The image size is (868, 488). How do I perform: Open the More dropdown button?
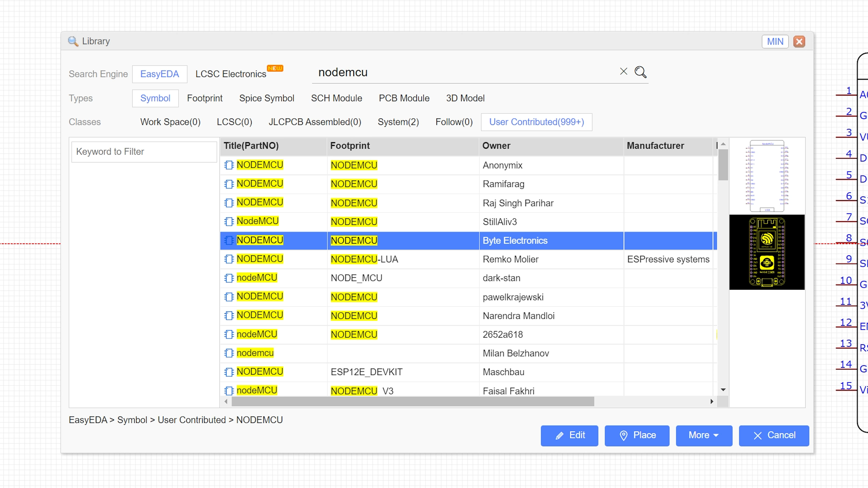[704, 435]
